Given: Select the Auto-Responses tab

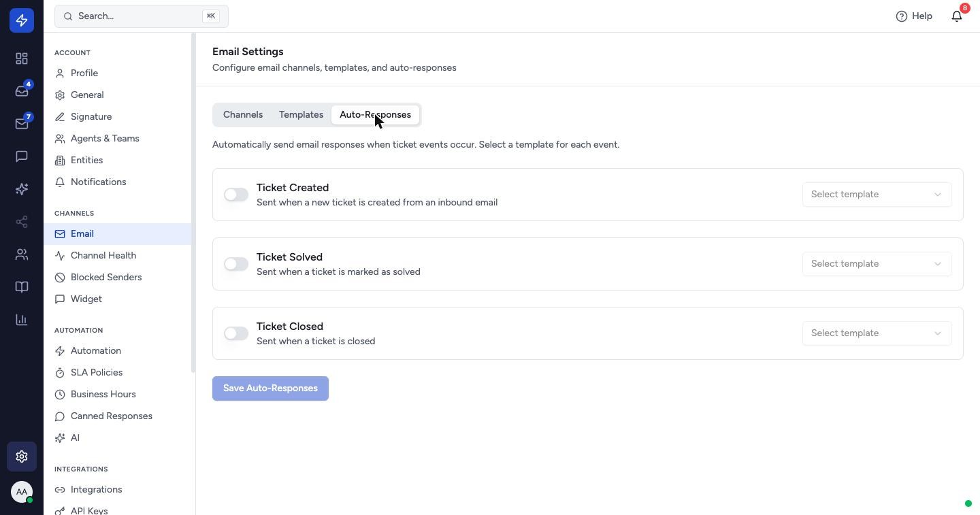Looking at the screenshot, I should pos(375,114).
